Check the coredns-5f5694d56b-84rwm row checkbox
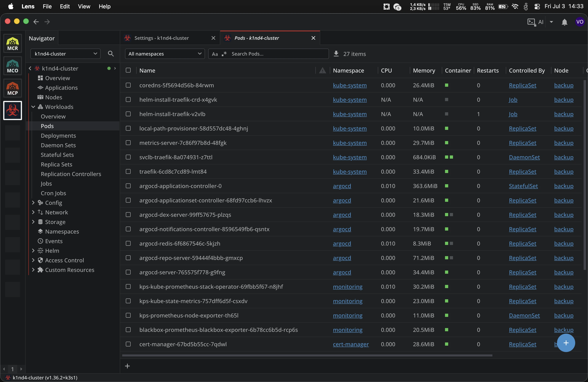Screen dimensions: 588x382 pyautogui.click(x=128, y=85)
